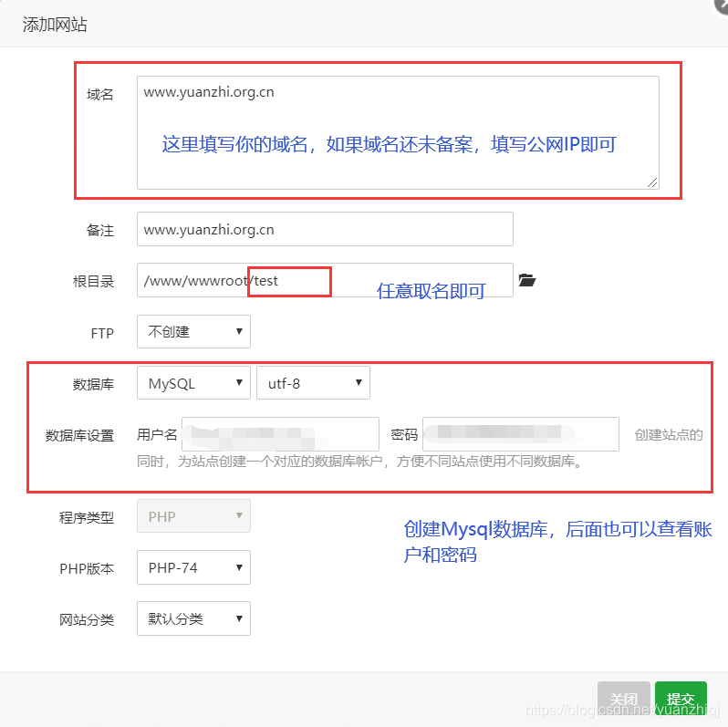
Task: Open the MySQL database type dropdown
Action: (x=193, y=382)
